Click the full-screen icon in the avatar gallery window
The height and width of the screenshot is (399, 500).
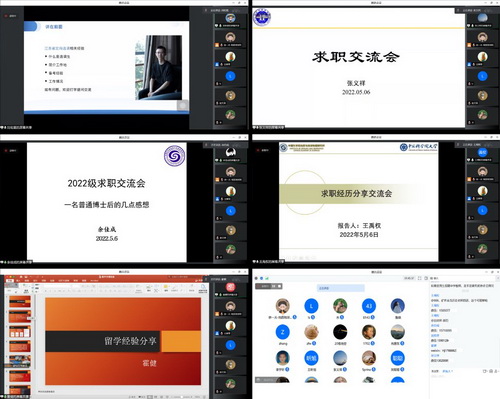click(x=420, y=278)
